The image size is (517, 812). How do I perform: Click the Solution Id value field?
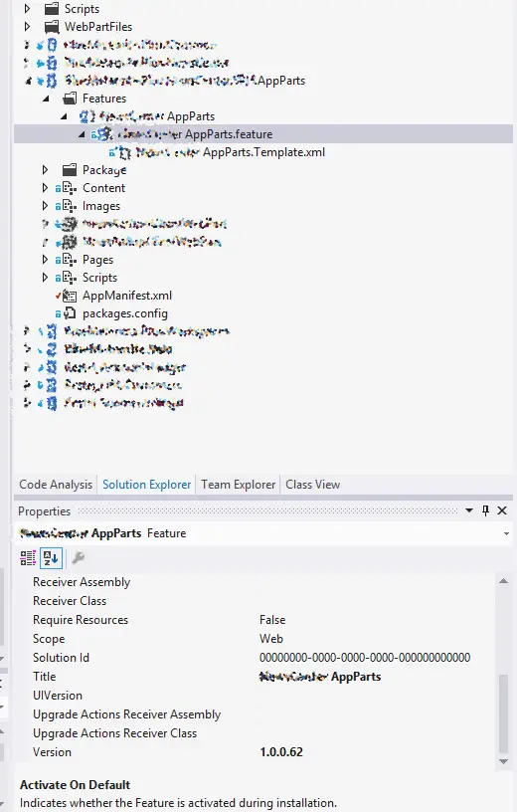(x=365, y=658)
